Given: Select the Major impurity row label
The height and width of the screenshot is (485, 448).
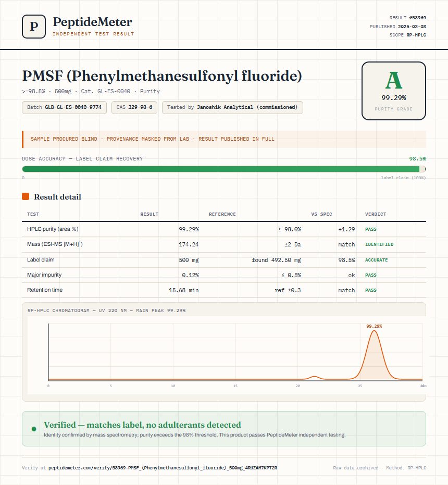Looking at the screenshot, I should point(44,275).
